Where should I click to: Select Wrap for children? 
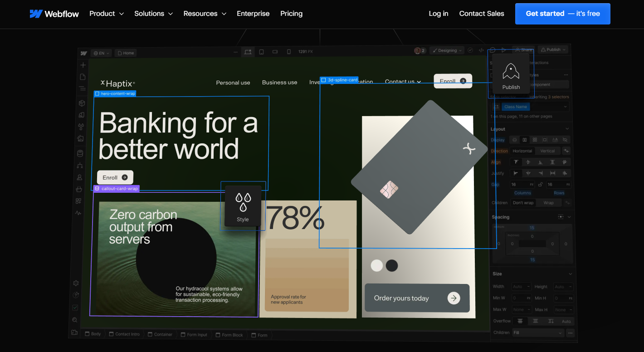point(549,203)
